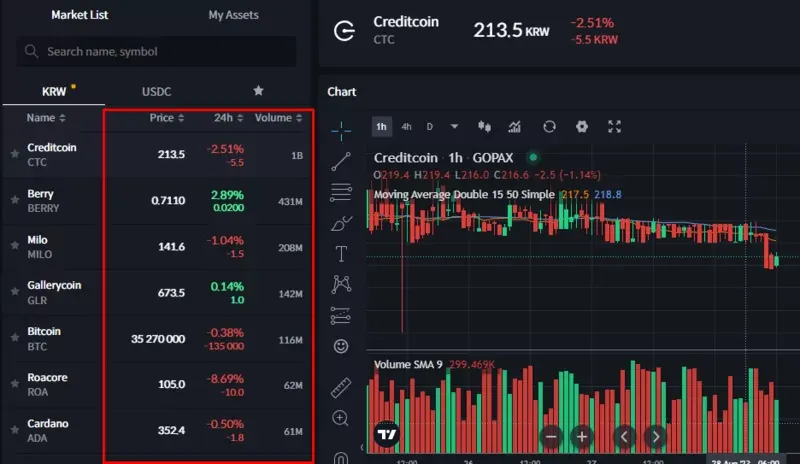Open the horizontal lines Fibonacci tool
Image resolution: width=800 pixels, height=464 pixels.
click(341, 192)
